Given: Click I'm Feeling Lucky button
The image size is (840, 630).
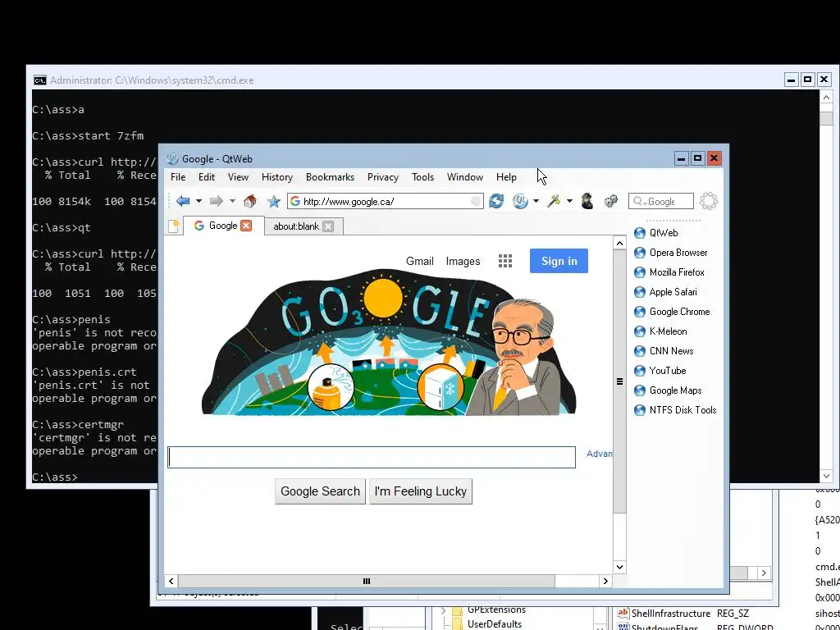Looking at the screenshot, I should [x=421, y=491].
